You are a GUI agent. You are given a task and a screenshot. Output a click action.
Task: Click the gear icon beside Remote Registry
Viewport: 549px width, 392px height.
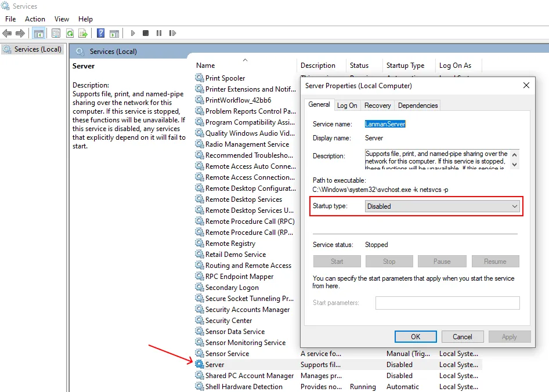pos(200,243)
